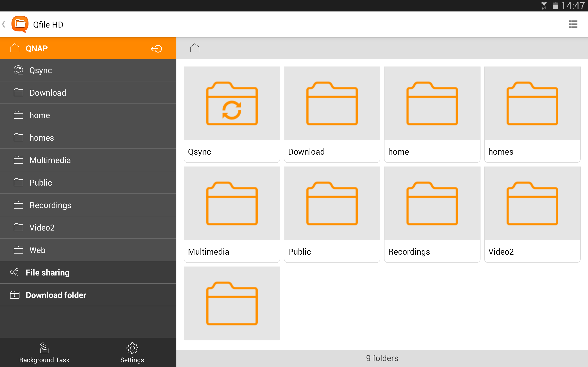Select homes in the sidebar
This screenshot has height=367, width=588.
click(41, 138)
